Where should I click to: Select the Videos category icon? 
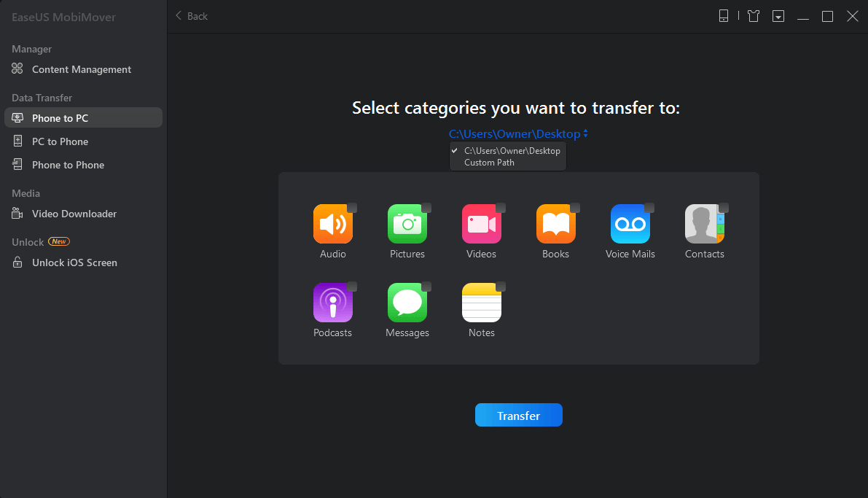point(481,224)
